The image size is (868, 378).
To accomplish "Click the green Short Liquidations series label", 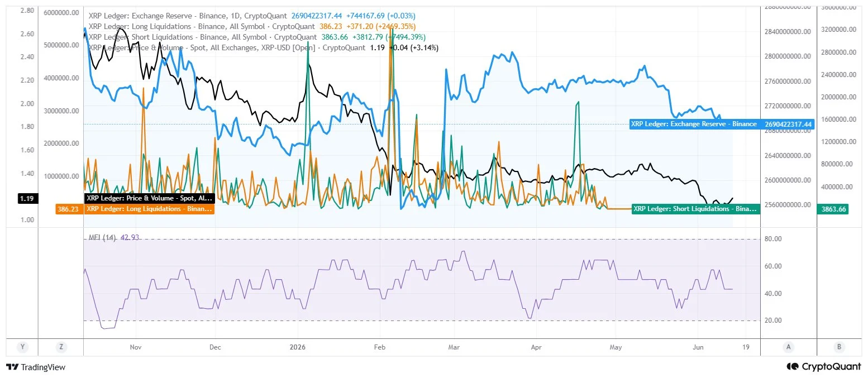I will (x=695, y=209).
